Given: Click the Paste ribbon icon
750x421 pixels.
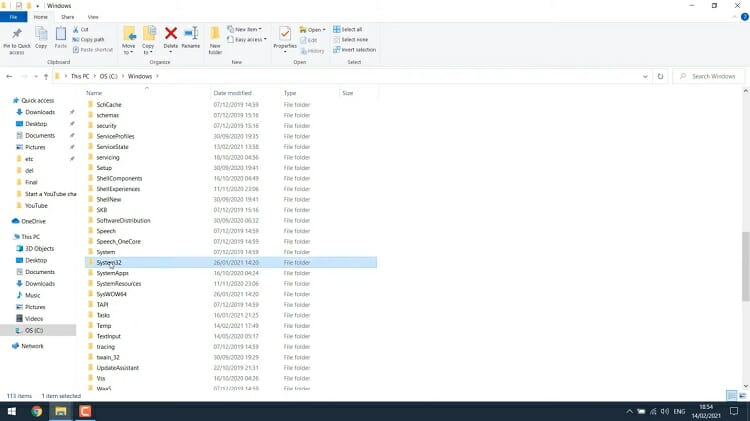Looking at the screenshot, I should [61, 33].
